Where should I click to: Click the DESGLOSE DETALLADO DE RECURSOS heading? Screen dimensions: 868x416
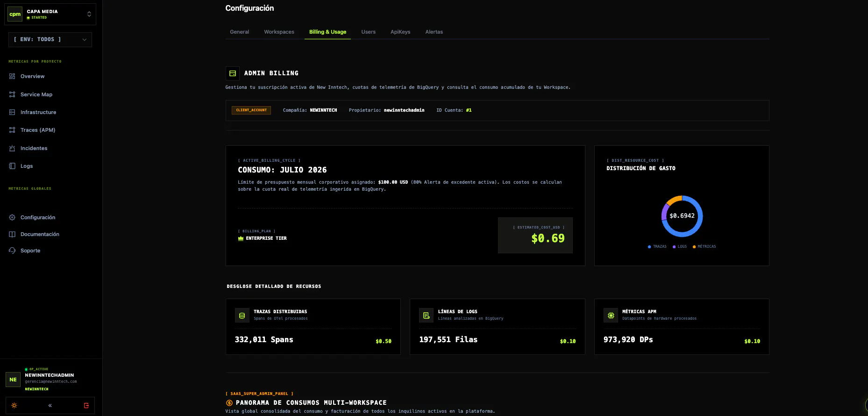pos(274,287)
